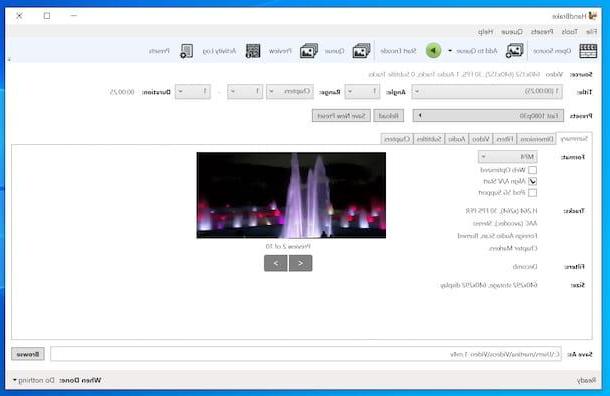Open the Preview toolbar icon

pos(309,51)
